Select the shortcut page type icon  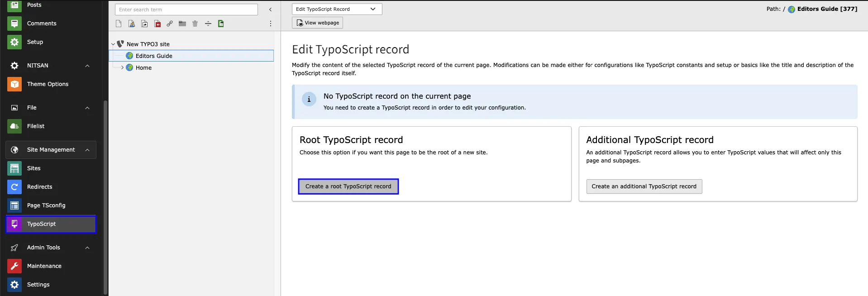tap(144, 24)
